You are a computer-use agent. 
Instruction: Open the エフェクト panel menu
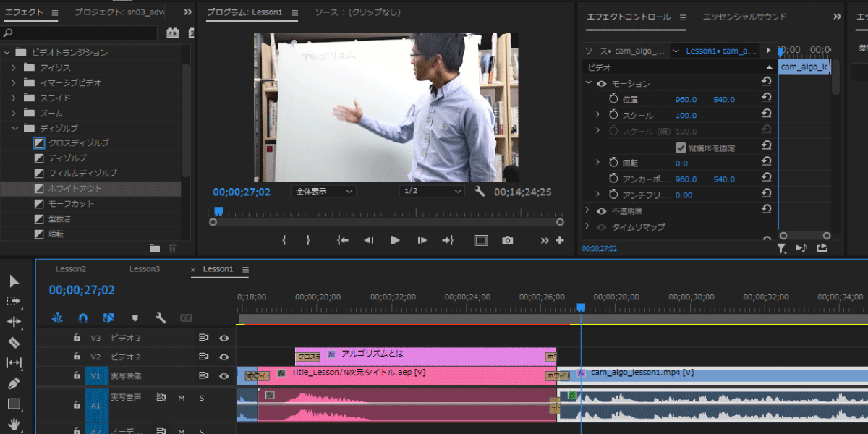coord(56,12)
